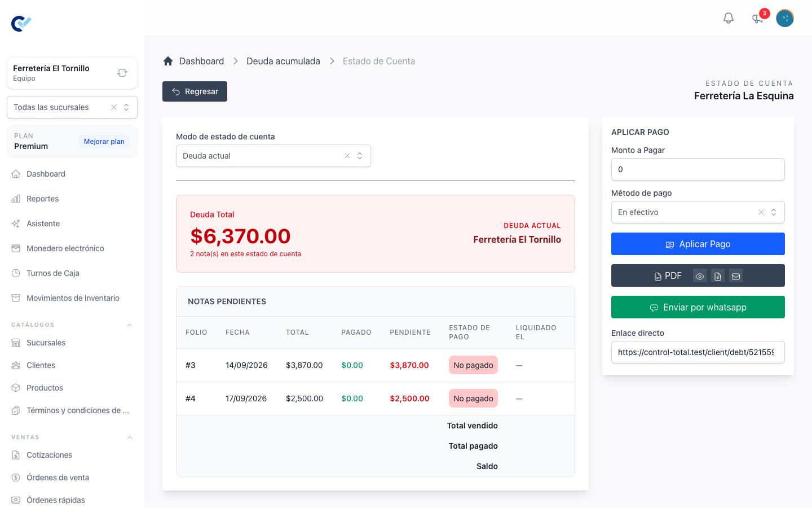Click pending amount $3,870.00
The width and height of the screenshot is (812, 508).
click(409, 365)
